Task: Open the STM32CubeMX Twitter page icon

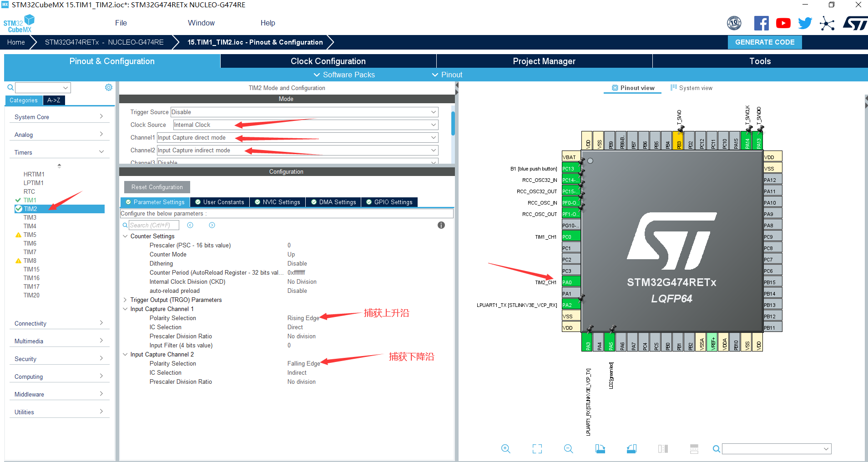Action: [x=805, y=23]
